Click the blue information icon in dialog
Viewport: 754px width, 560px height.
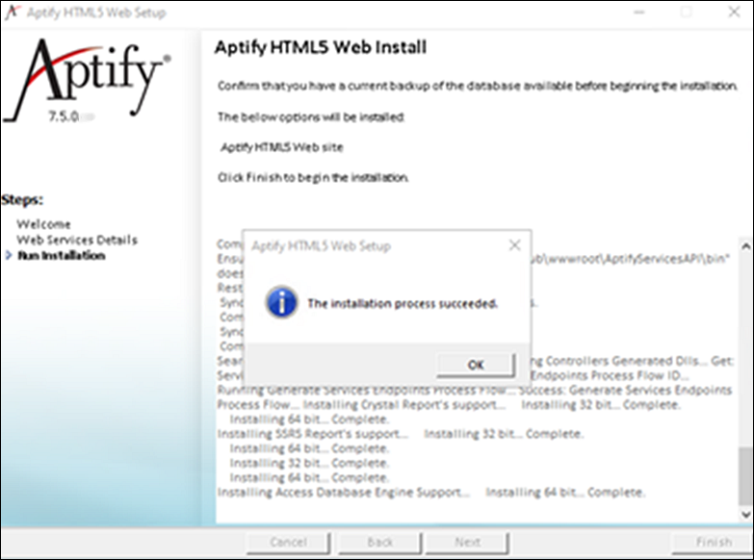pos(282,303)
